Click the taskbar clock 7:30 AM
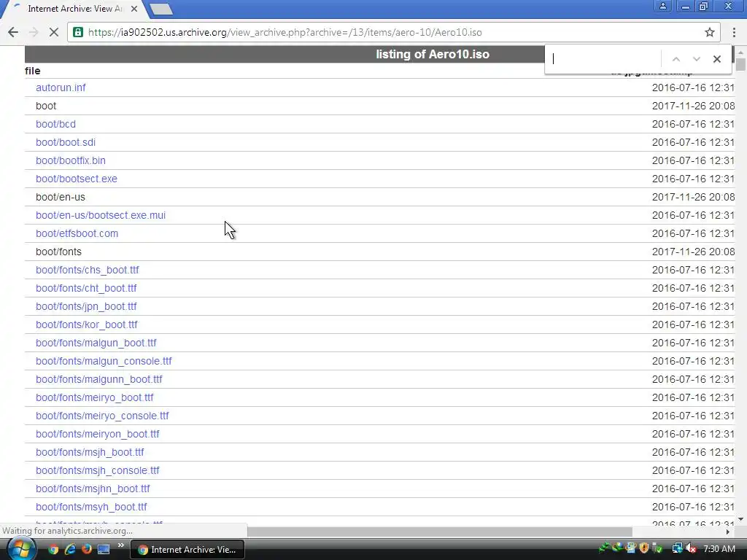This screenshot has width=747, height=560. point(719,549)
